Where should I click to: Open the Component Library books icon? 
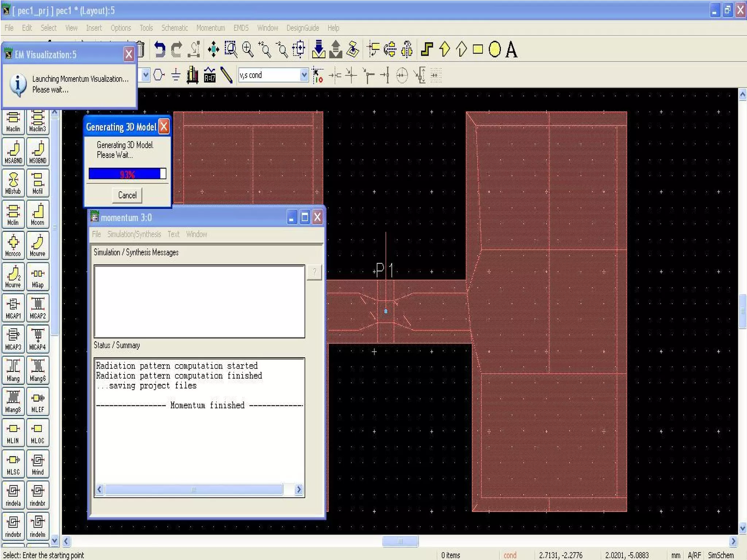click(x=192, y=75)
